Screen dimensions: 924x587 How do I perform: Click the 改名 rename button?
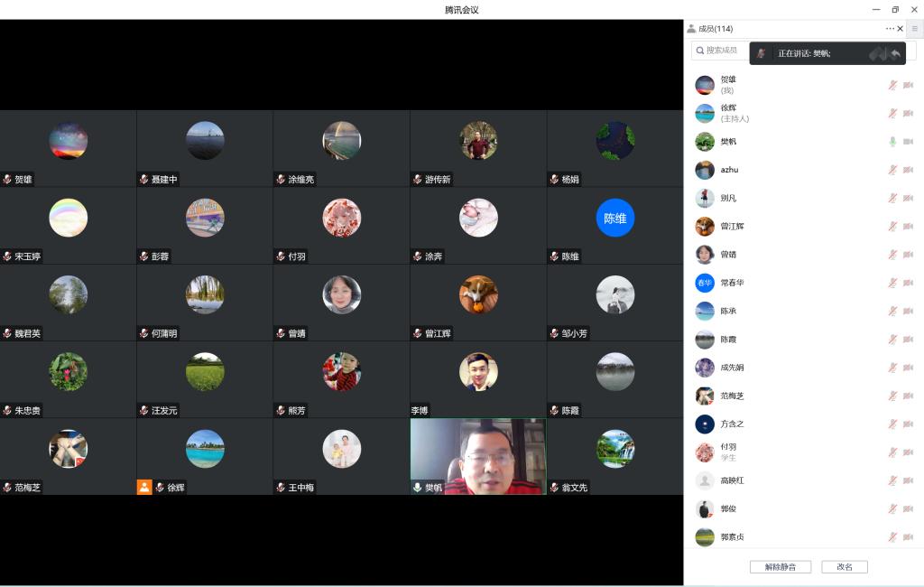point(845,567)
